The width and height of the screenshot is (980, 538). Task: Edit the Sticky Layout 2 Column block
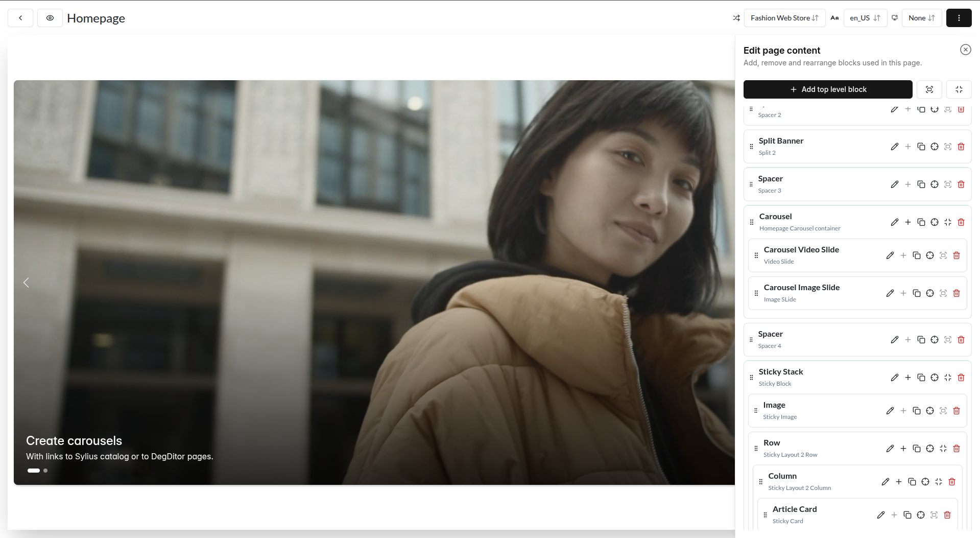click(886, 482)
